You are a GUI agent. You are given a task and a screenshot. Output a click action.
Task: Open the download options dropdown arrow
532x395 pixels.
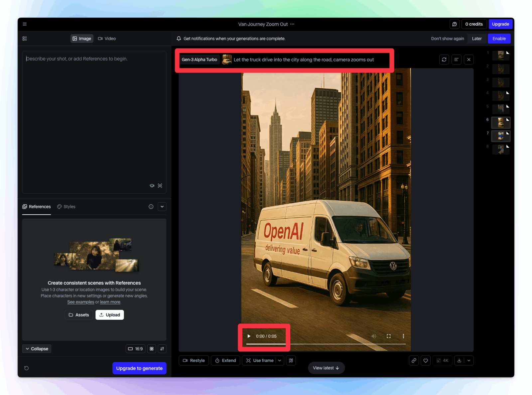click(x=469, y=360)
